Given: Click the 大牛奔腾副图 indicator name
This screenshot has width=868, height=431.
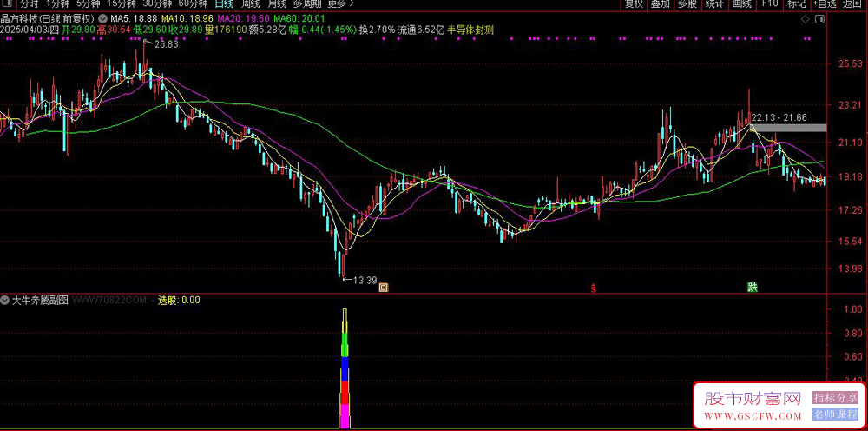Looking at the screenshot, I should pos(39,301).
